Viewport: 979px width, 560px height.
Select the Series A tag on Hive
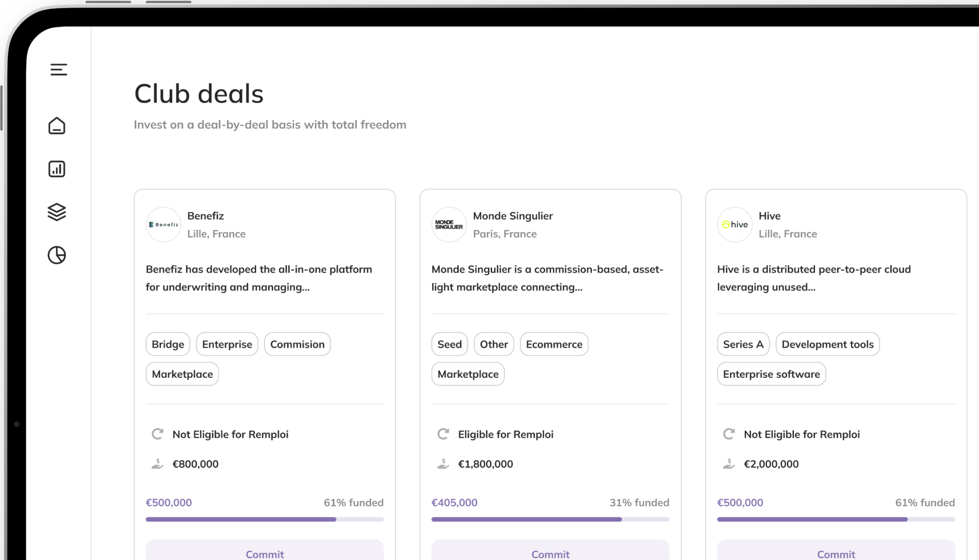pos(743,344)
